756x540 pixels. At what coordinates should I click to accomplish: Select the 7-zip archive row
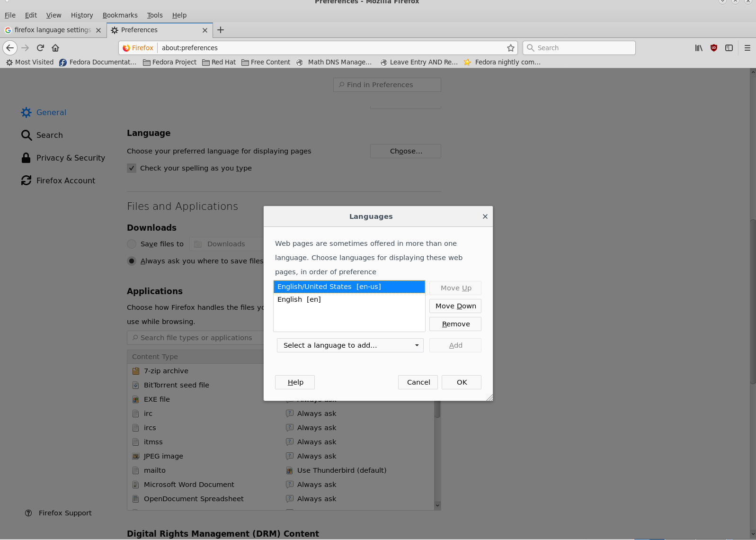195,371
